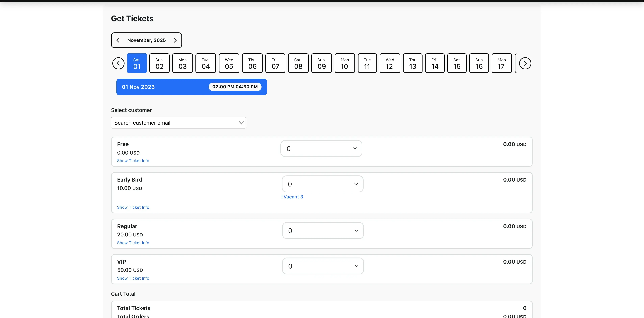Open the VIP ticket quantity dropdown
The image size is (644, 318).
323,266
